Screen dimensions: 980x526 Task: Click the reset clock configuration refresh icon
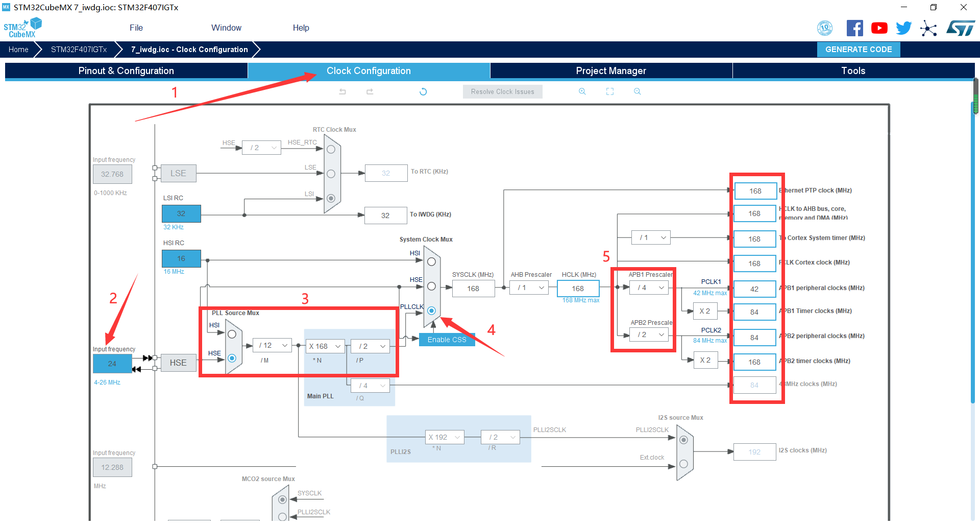pyautogui.click(x=423, y=92)
